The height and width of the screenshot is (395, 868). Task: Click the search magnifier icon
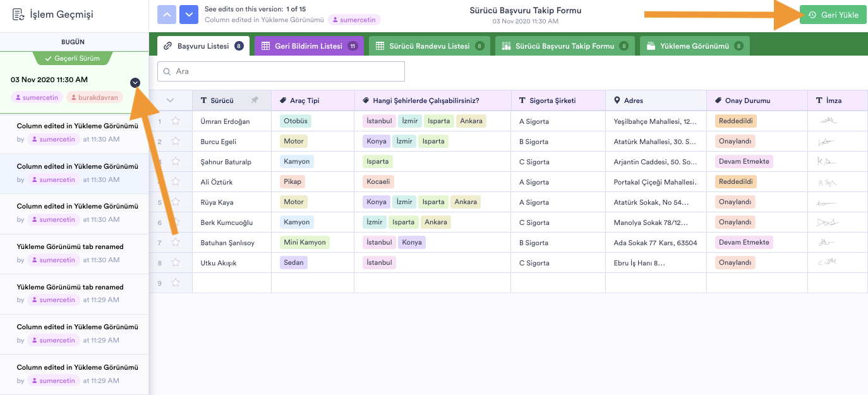167,71
